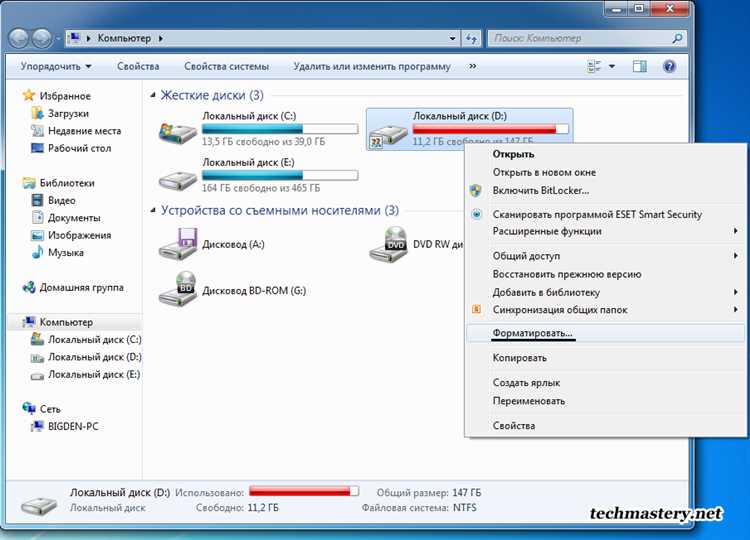Click Удалить или изменить программу button
This screenshot has height=540, width=750.
pos(371,67)
